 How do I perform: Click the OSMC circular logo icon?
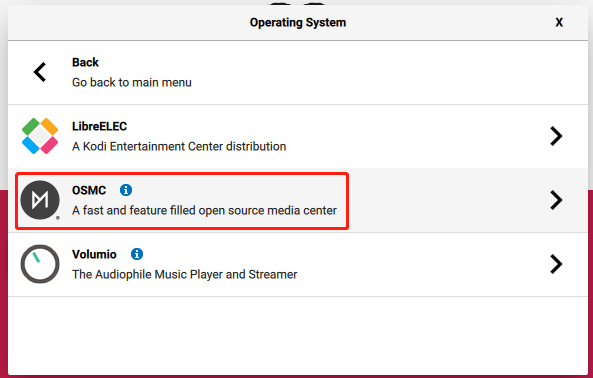coord(40,200)
